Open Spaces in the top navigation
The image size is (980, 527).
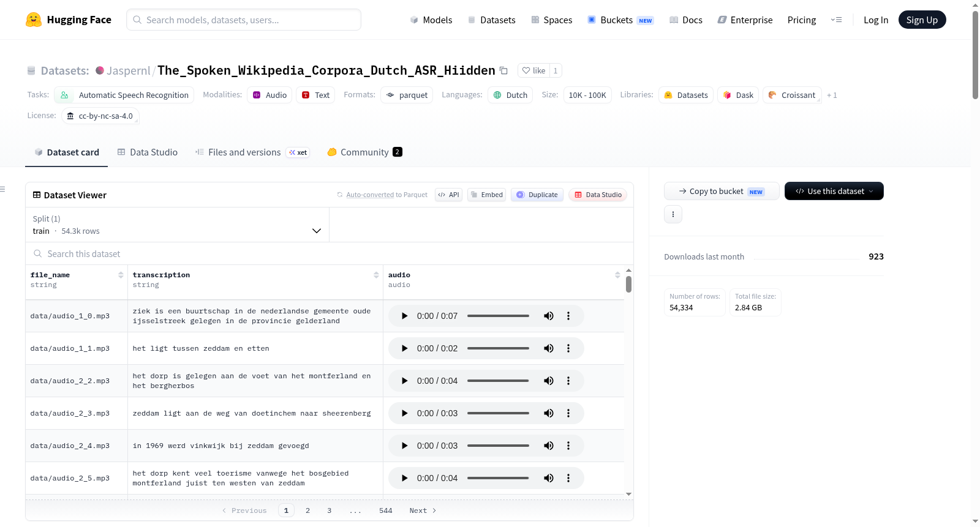pos(551,20)
